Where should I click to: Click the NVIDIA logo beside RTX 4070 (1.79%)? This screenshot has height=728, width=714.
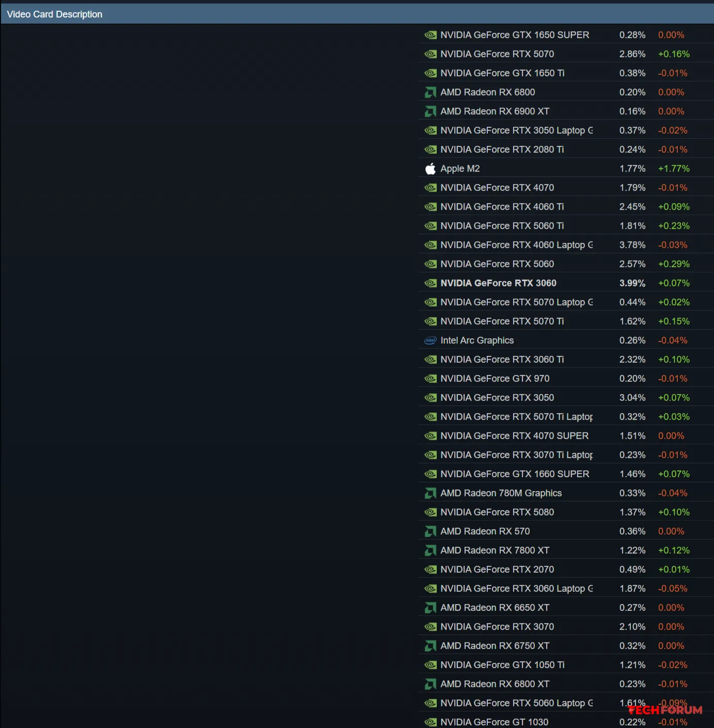430,188
